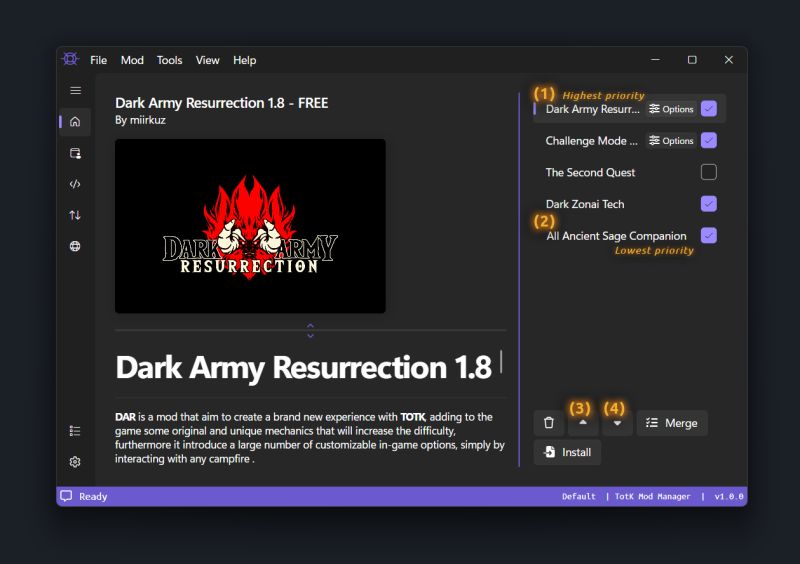
Task: Click the Default profile in status bar
Action: click(x=579, y=496)
